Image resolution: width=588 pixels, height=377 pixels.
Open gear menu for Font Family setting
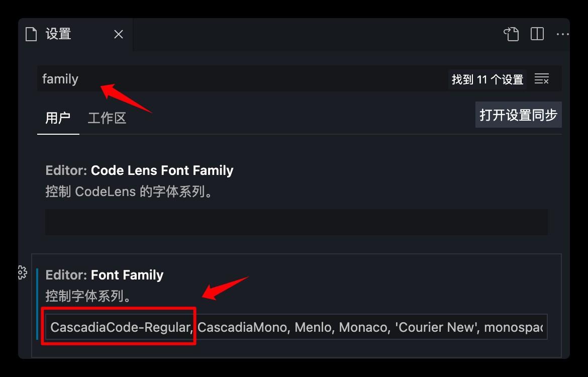point(22,272)
